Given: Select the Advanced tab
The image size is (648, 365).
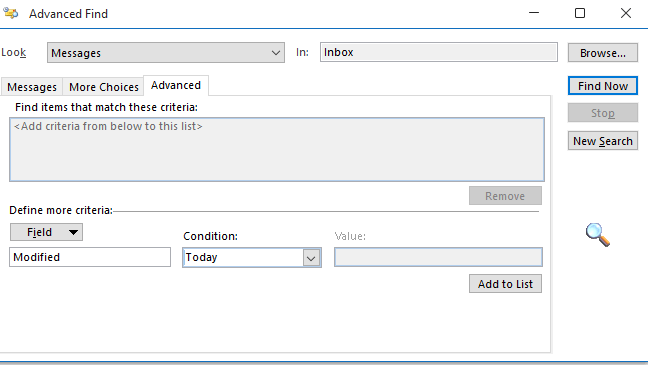Looking at the screenshot, I should click(x=176, y=85).
